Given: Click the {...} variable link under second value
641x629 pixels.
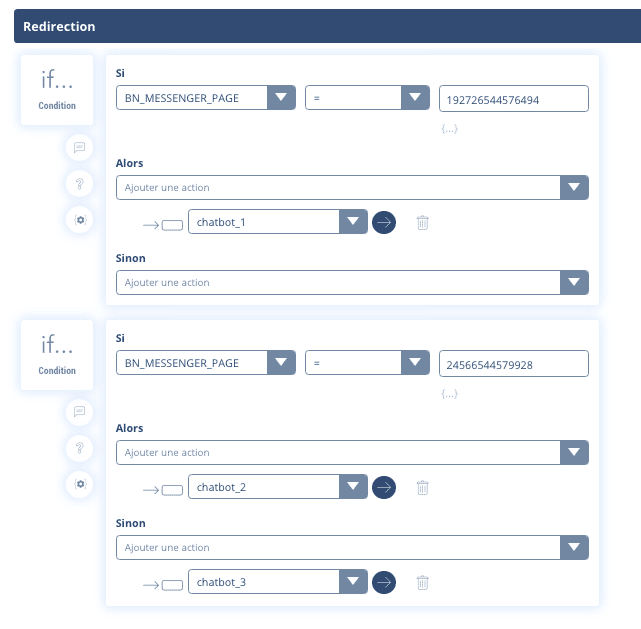Looking at the screenshot, I should (x=449, y=393).
